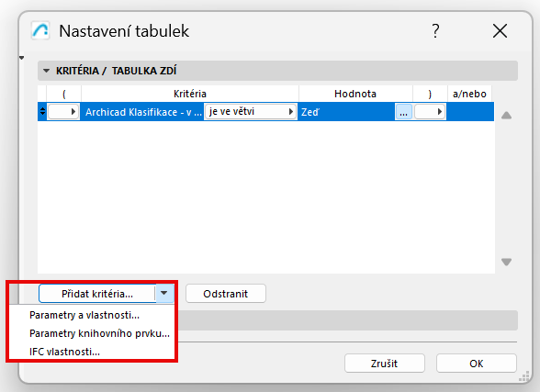Choose 'Parametry a vlastnosti...' menu item
The height and width of the screenshot is (392, 540).
pos(84,315)
